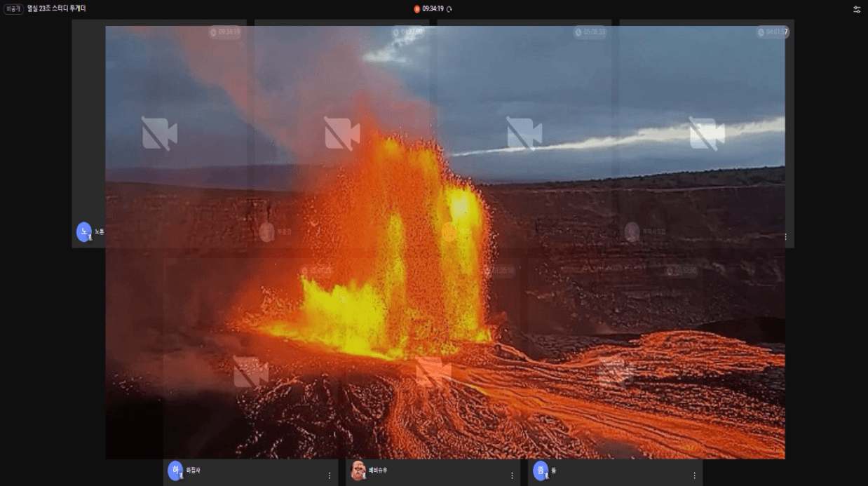Screen dimensions: 868x486
Task: Click the camera-off icon on the 하집사 tile
Action: (x=250, y=372)
